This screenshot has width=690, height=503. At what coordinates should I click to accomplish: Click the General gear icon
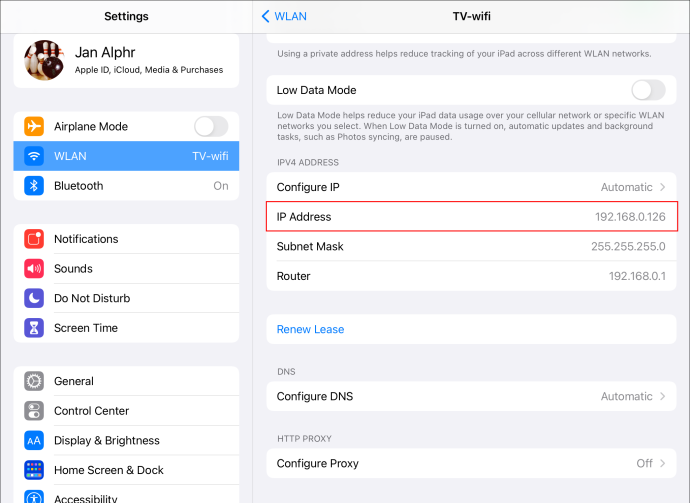34,381
